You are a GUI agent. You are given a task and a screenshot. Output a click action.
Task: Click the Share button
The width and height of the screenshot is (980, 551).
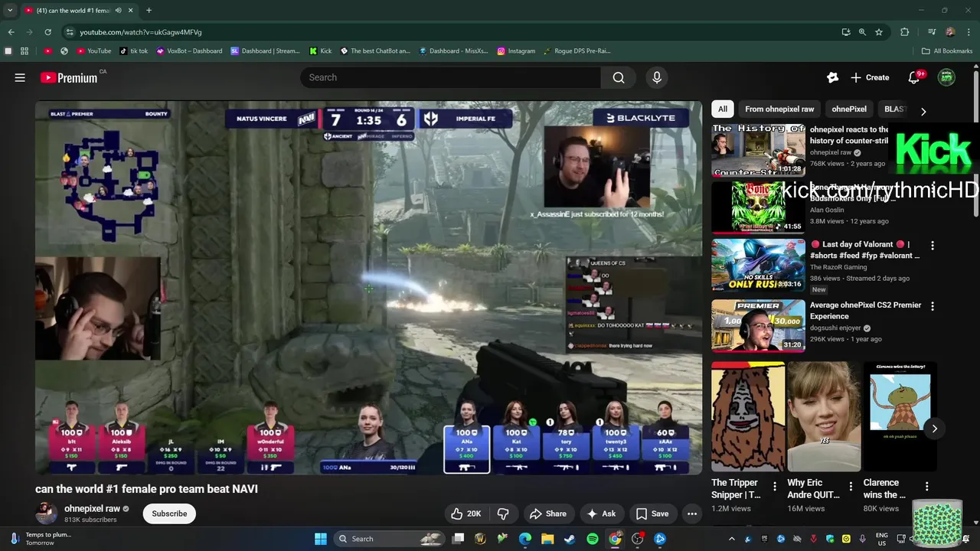(548, 514)
